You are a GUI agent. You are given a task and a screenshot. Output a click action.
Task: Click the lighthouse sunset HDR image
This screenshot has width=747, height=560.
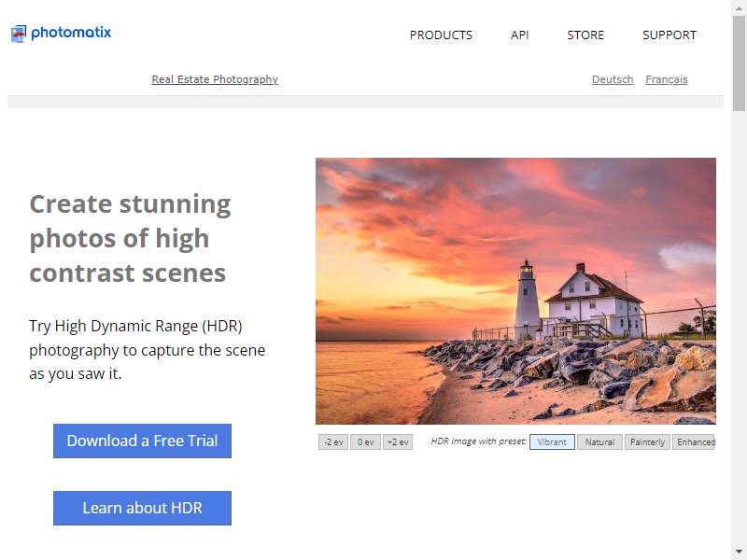click(515, 291)
